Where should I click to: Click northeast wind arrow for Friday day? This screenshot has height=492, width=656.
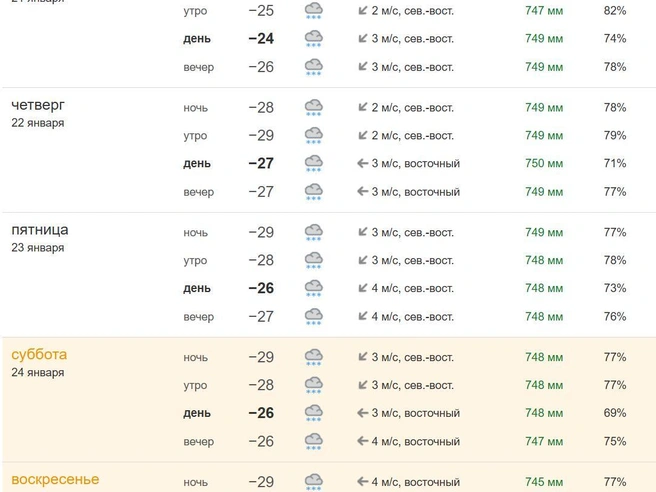pos(363,288)
